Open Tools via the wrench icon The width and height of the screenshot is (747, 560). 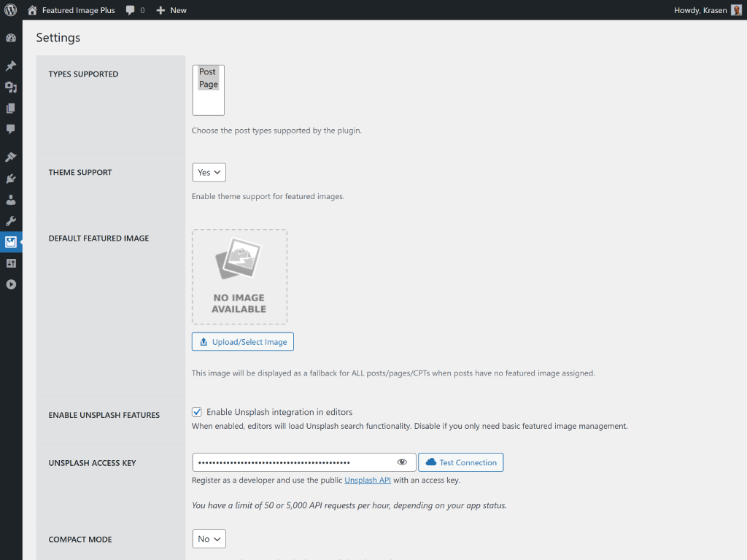tap(11, 220)
